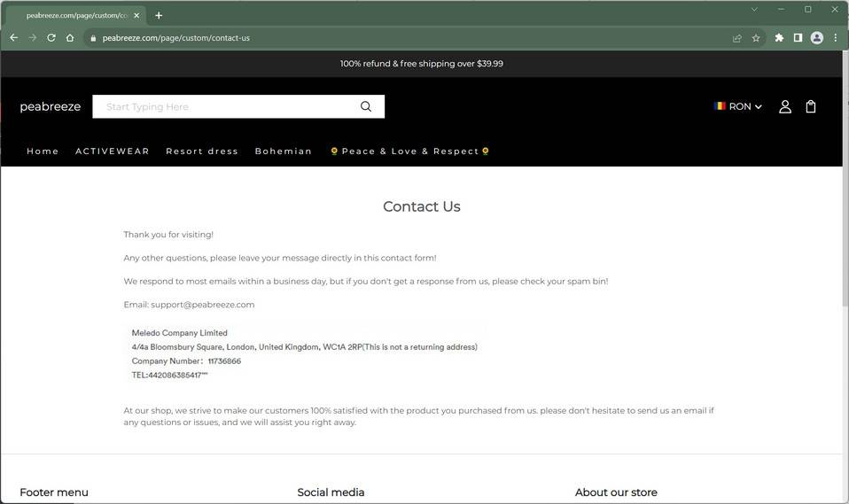Image resolution: width=849 pixels, height=504 pixels.
Task: Select the peabreeze.com browser tab
Action: tap(76, 15)
